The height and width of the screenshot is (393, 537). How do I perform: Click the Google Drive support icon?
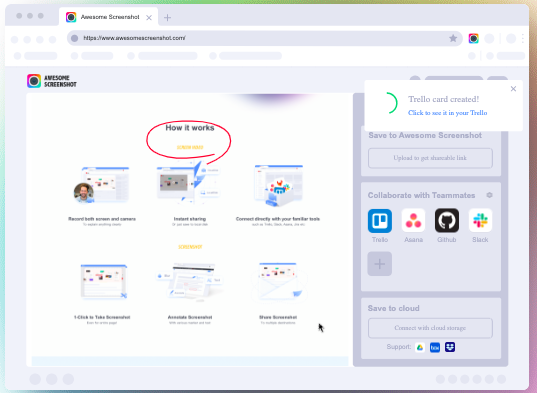point(420,347)
